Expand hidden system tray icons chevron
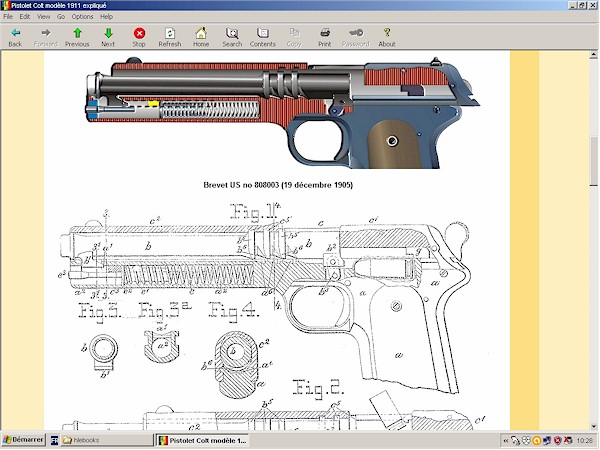The height and width of the screenshot is (450, 600). pos(505,441)
